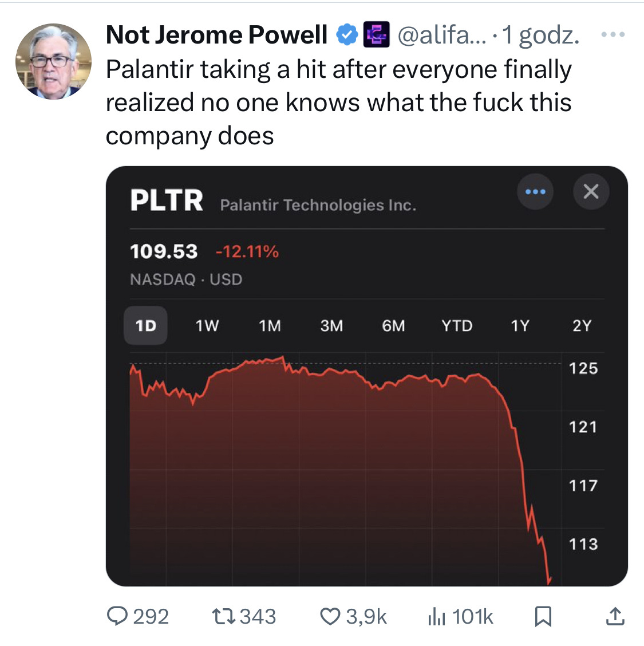Click the purple affiliation badge icon

(377, 35)
